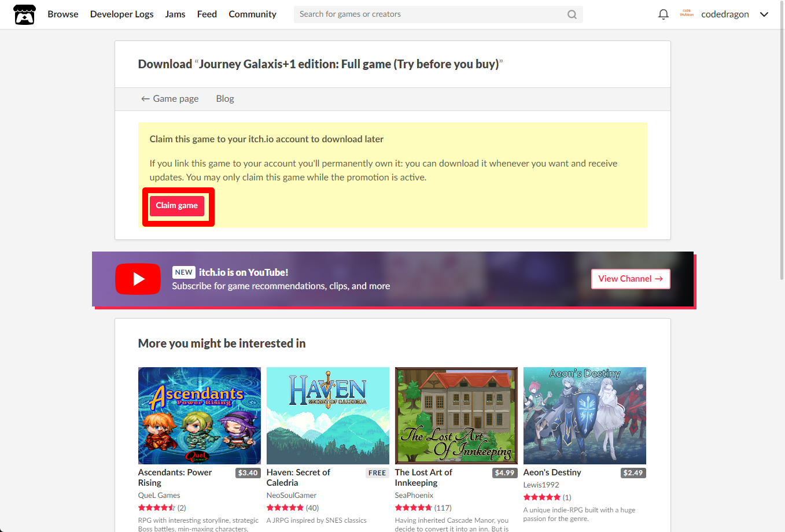Click the codedragon avatar image
The width and height of the screenshot is (785, 532).
pyautogui.click(x=687, y=13)
